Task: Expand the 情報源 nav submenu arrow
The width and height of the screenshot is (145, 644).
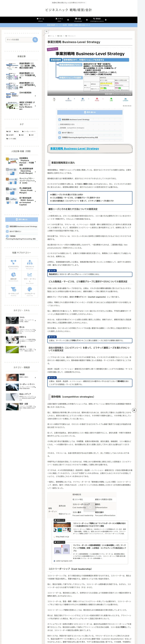Action: click(x=106, y=20)
